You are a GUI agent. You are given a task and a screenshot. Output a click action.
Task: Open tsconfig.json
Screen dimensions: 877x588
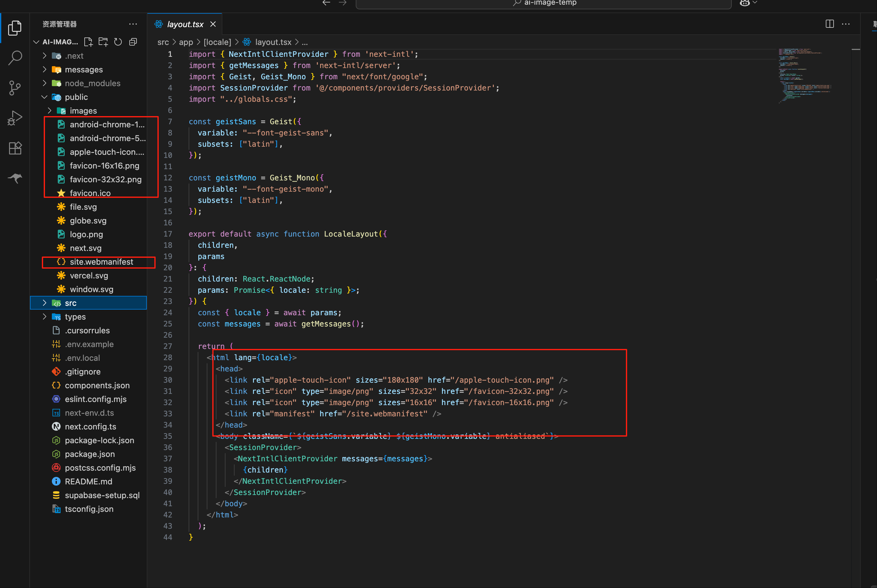[x=88, y=509]
